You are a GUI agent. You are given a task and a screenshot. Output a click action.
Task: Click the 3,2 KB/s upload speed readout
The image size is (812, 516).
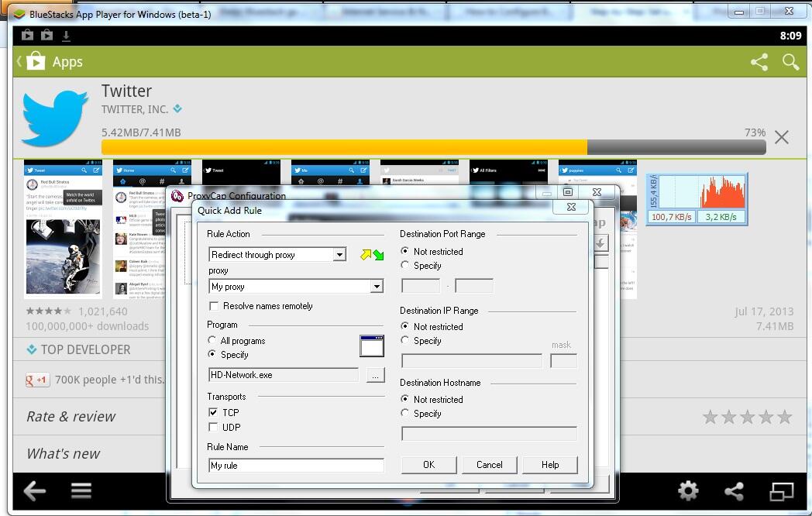(721, 217)
